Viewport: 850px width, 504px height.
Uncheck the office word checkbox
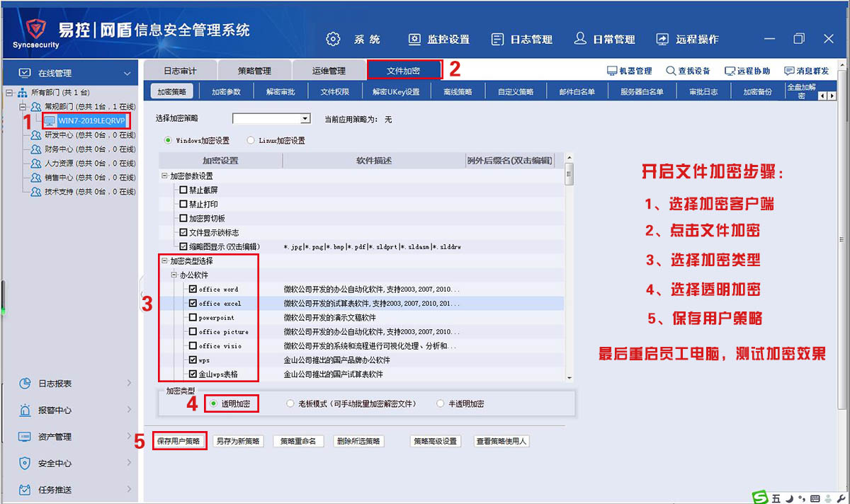(x=193, y=290)
